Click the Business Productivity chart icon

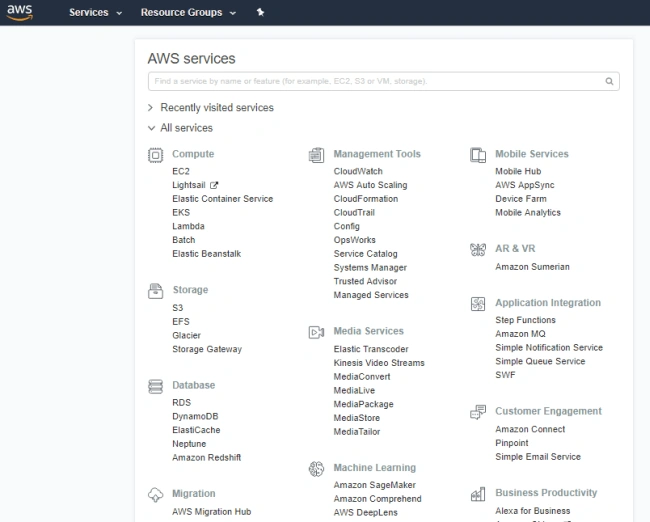click(478, 494)
